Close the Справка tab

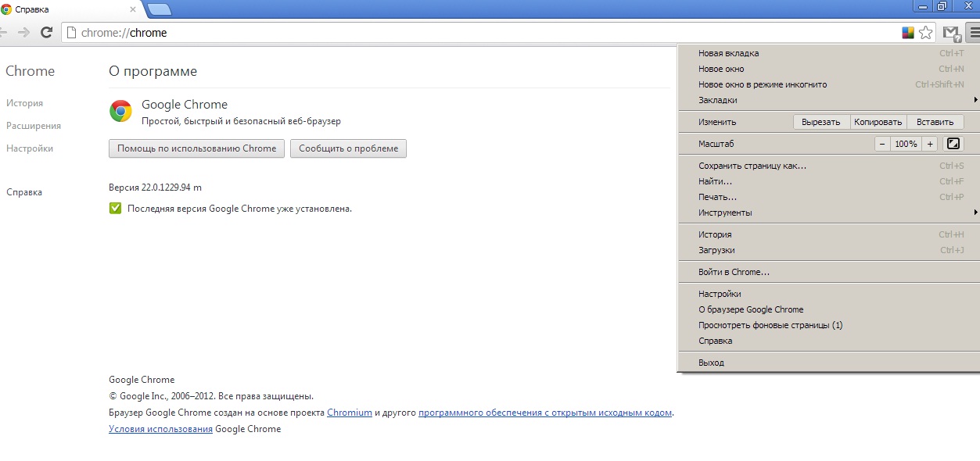(x=133, y=9)
